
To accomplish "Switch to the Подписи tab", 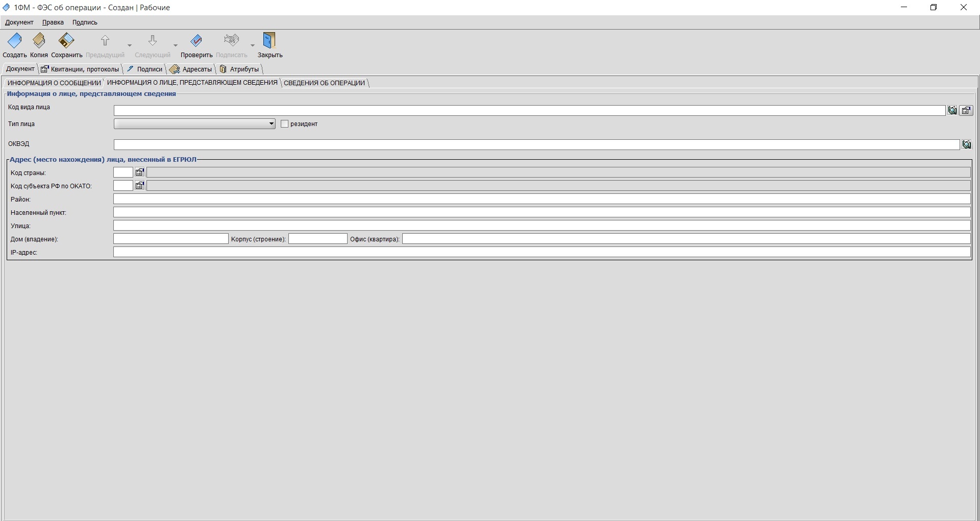I will (x=145, y=69).
